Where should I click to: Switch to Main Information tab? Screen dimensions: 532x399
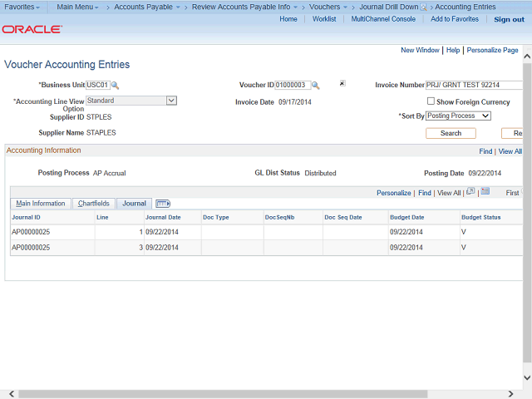[x=41, y=204]
